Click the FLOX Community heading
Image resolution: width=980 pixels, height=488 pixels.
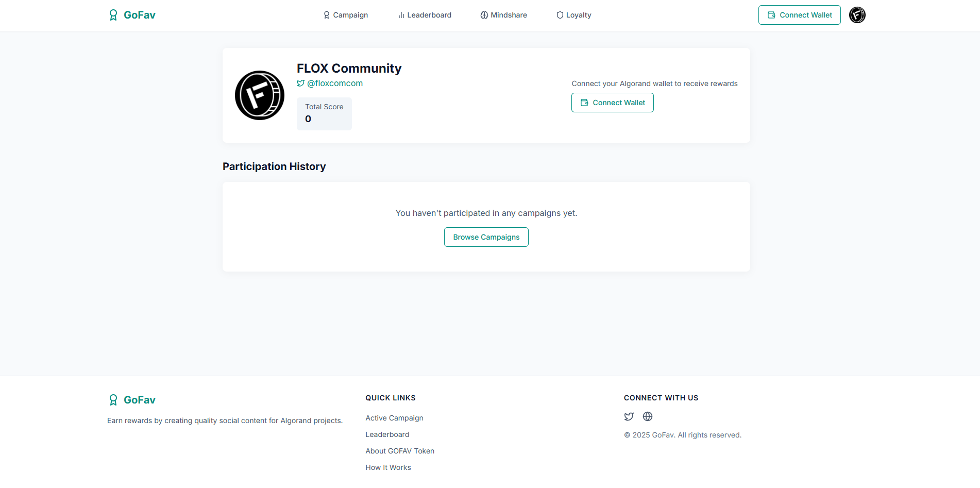point(349,69)
